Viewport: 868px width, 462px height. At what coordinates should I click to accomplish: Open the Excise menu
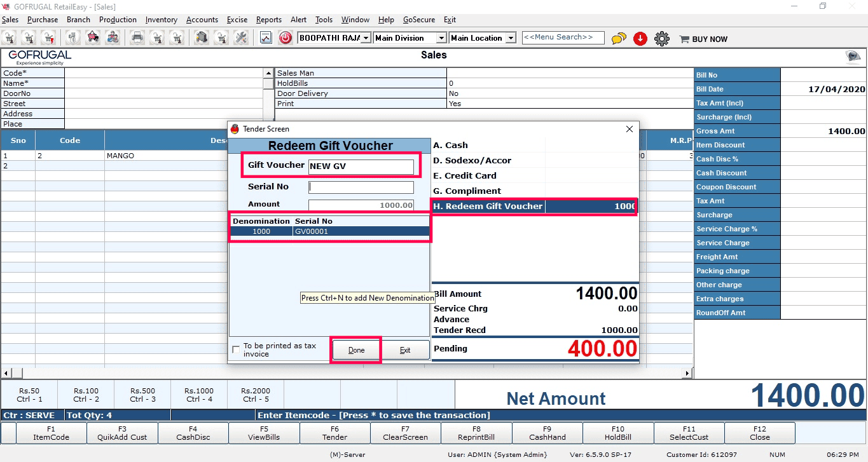coord(237,20)
